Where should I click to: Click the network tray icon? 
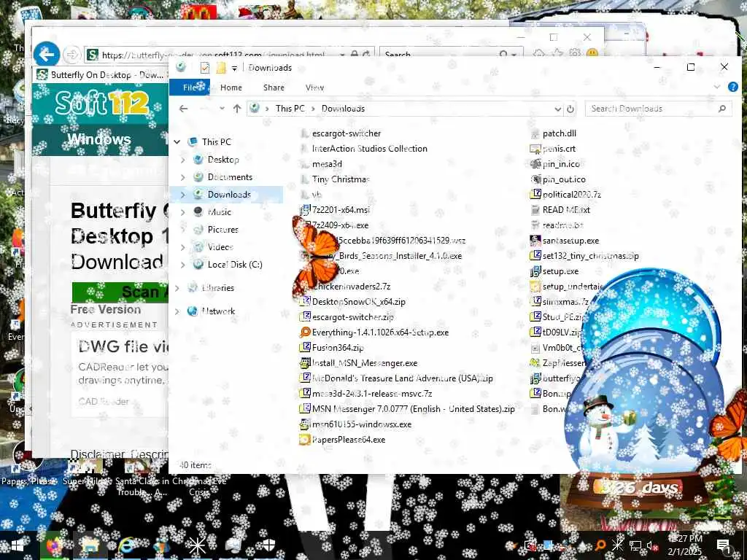635,545
